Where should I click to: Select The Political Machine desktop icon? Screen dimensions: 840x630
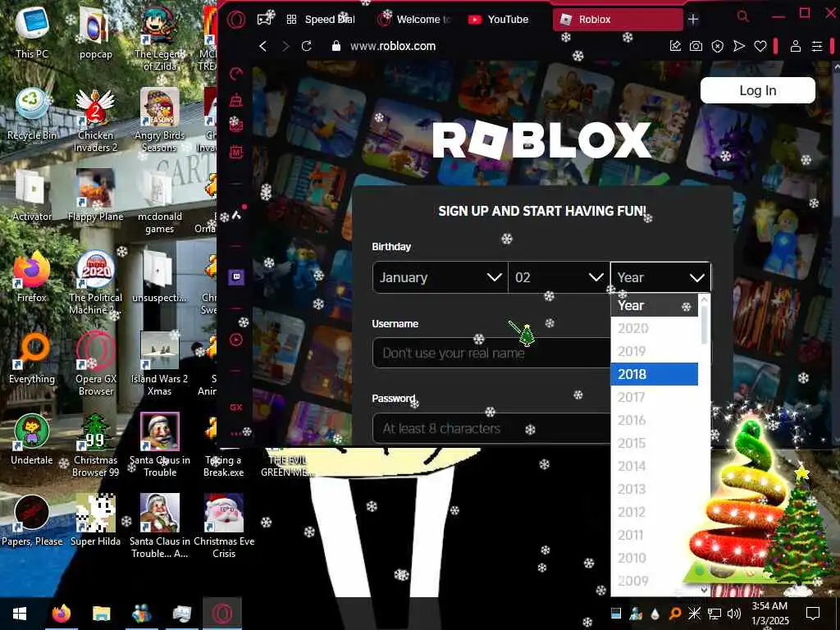point(95,283)
